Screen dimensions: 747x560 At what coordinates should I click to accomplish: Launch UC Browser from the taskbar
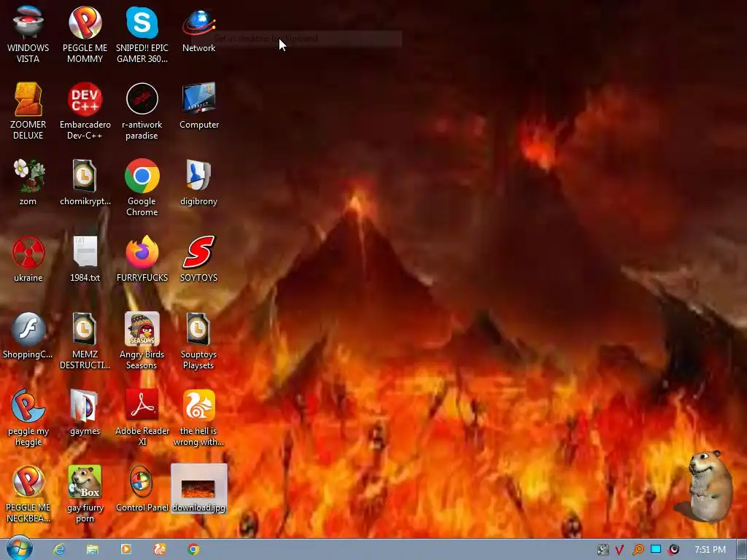160,550
